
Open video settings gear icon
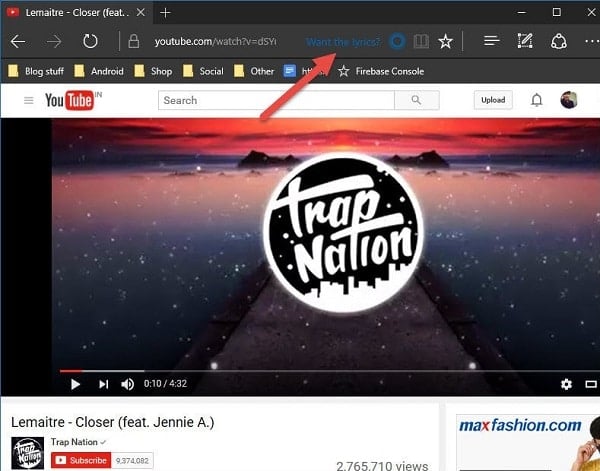pyautogui.click(x=566, y=384)
